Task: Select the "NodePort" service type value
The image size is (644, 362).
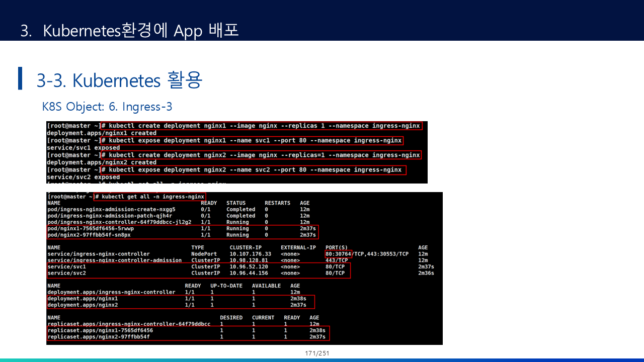Action: pyautogui.click(x=204, y=254)
